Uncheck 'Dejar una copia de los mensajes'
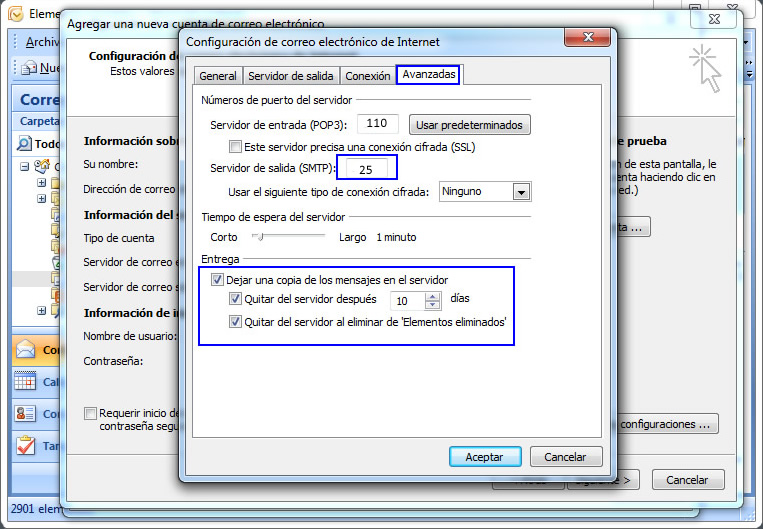 (219, 280)
